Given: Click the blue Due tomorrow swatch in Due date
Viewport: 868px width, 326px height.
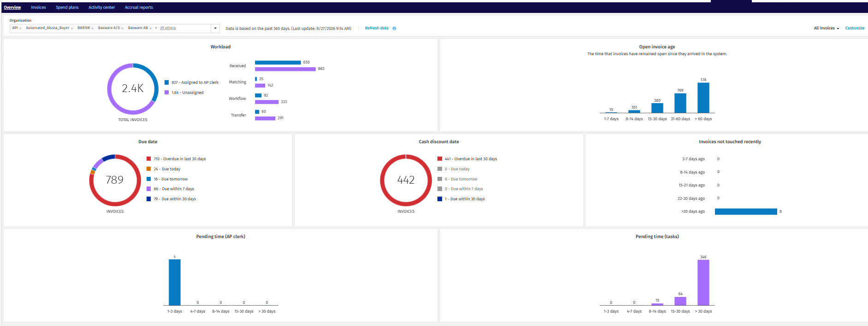Looking at the screenshot, I should (x=149, y=179).
